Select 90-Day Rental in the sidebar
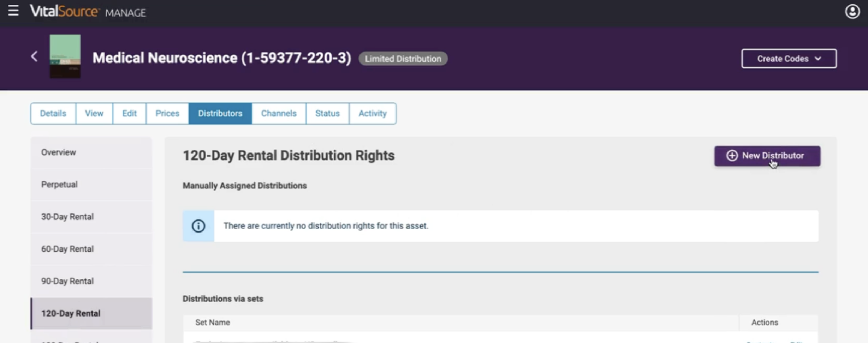 [x=91, y=281]
